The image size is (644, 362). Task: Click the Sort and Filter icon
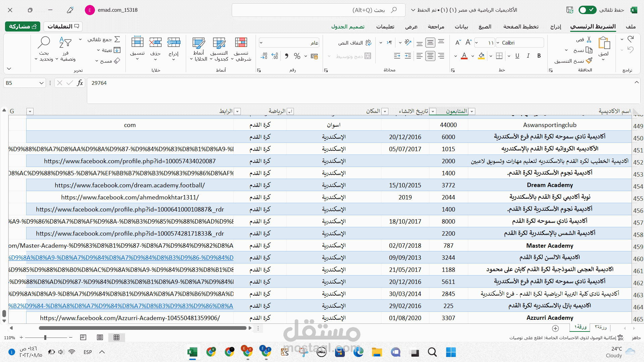[x=65, y=43]
